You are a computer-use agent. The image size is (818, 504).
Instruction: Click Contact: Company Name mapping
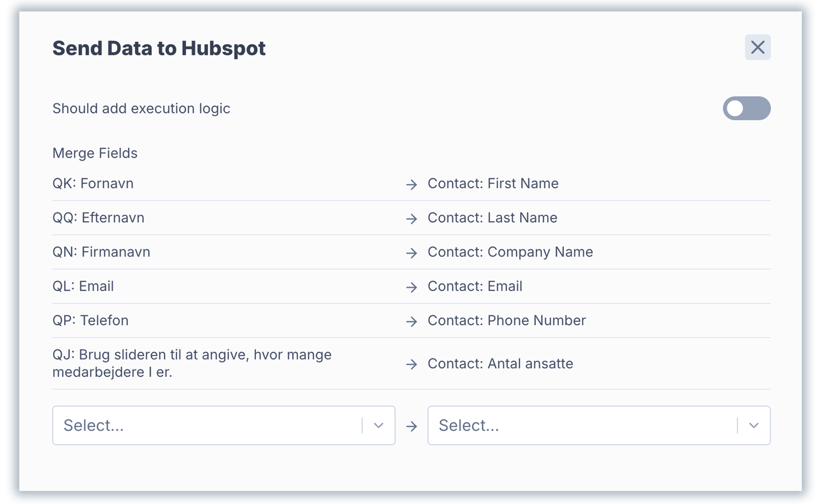point(510,252)
